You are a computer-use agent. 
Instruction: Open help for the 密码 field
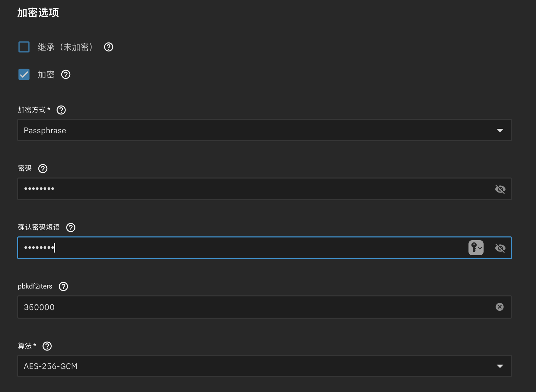tap(42, 168)
